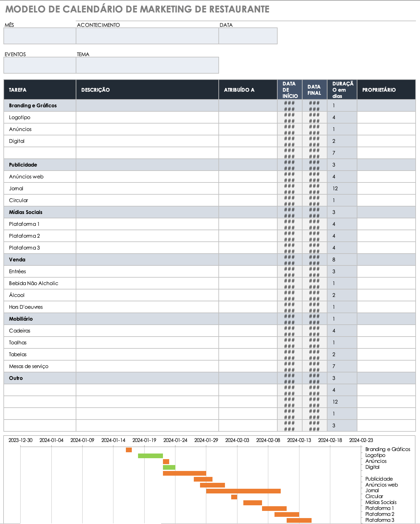Click the Jornal task cell
This screenshot has width=420, height=524.
(40, 188)
